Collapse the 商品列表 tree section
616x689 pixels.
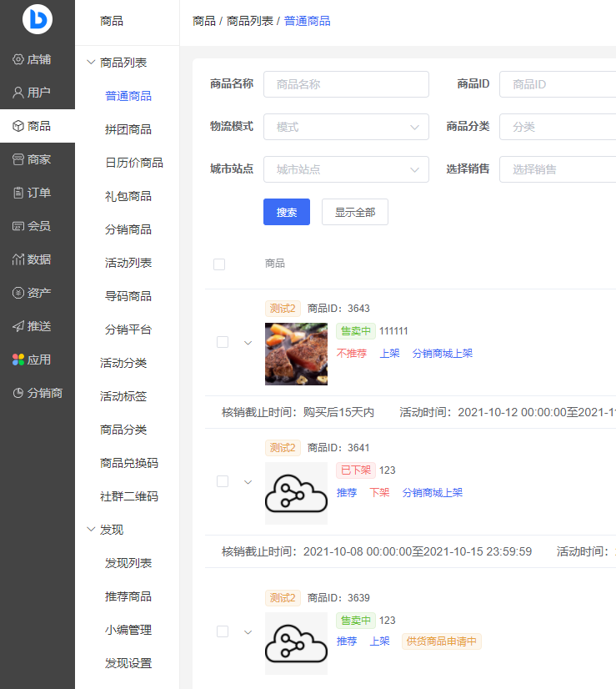click(x=92, y=63)
